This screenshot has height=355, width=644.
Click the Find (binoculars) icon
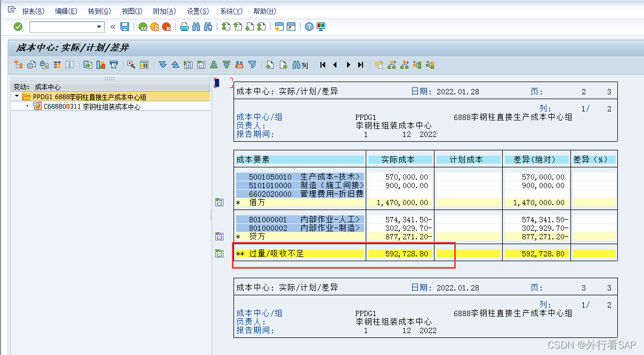(x=196, y=26)
